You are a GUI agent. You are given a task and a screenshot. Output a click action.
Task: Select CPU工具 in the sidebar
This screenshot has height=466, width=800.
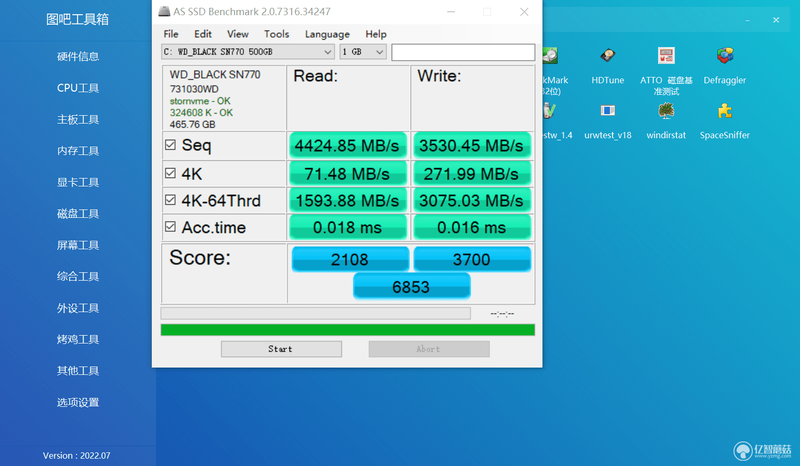[78, 88]
